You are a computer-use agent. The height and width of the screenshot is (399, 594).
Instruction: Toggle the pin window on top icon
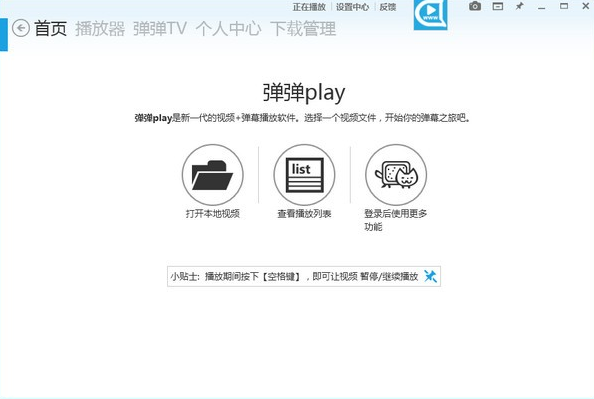[519, 6]
